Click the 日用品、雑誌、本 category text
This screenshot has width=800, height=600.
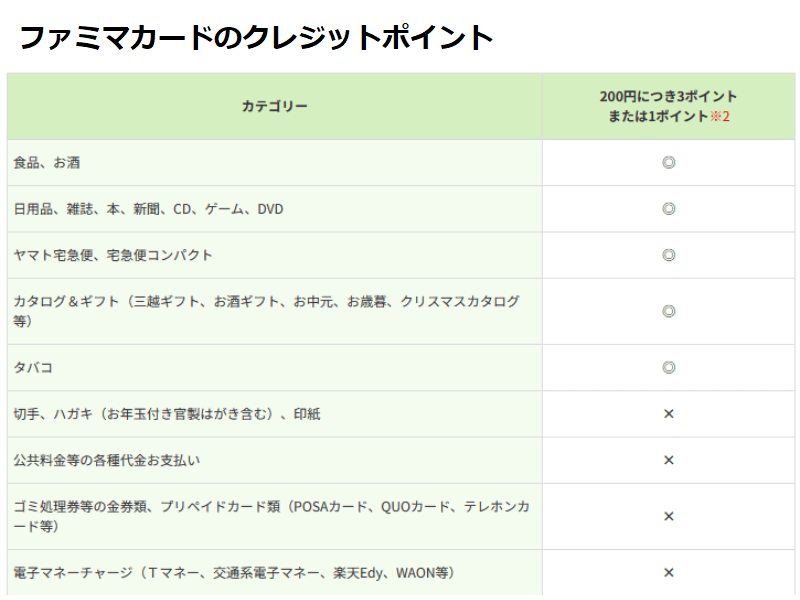148,209
